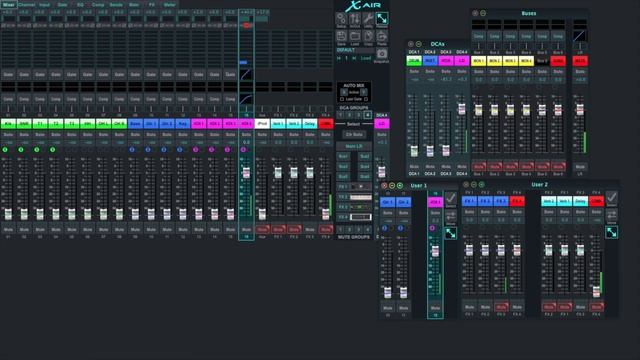This screenshot has width=640, height=360.
Task: Select the Main LR sends button
Action: click(354, 146)
